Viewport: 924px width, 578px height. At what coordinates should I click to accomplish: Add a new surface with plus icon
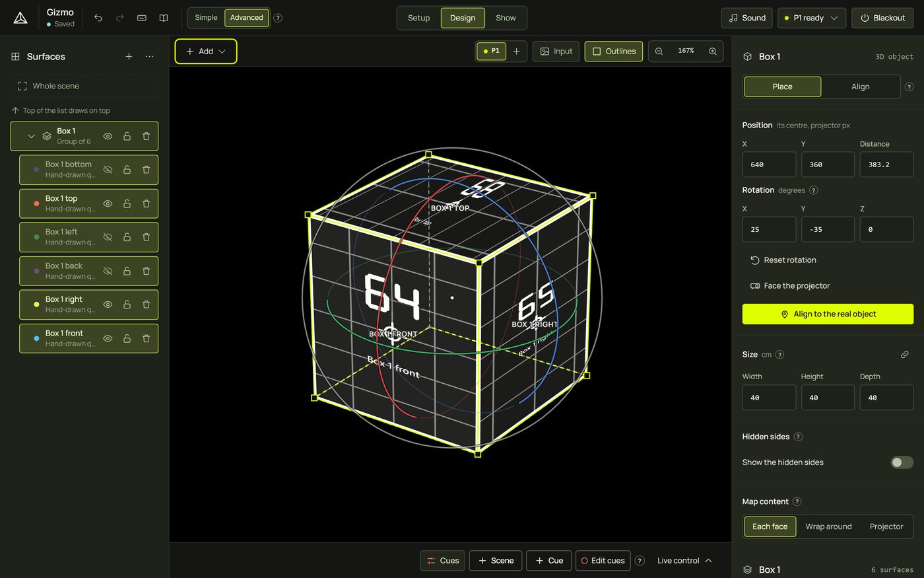(129, 57)
